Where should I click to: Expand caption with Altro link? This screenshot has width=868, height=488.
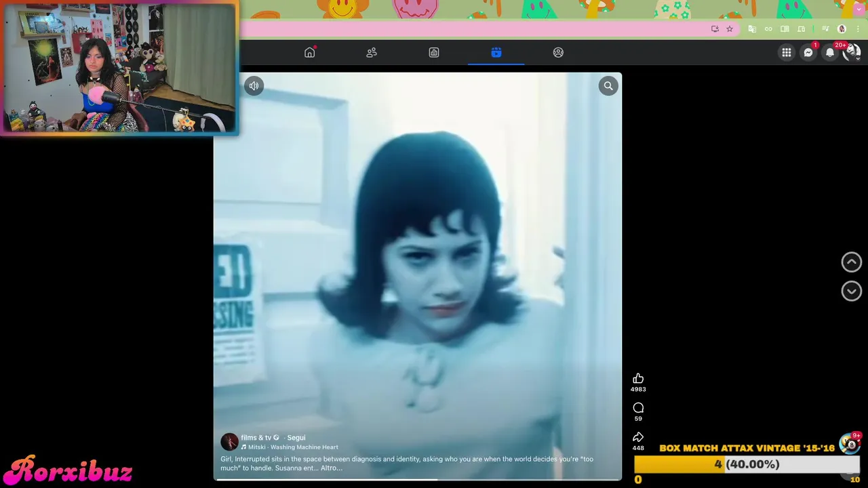(x=332, y=468)
